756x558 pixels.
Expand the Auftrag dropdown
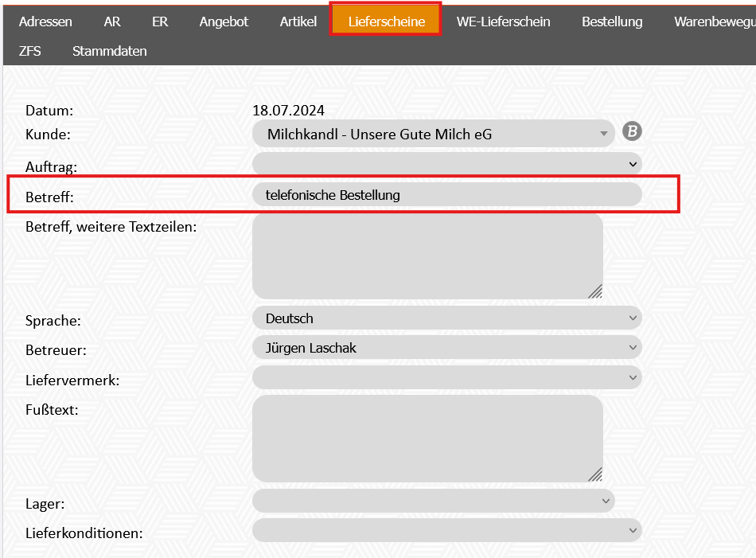click(446, 164)
